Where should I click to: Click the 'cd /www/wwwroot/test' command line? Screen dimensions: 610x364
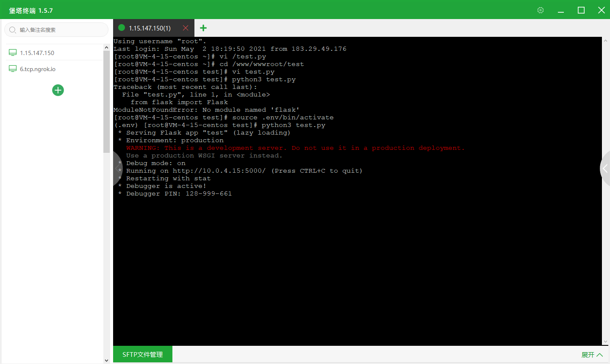click(209, 64)
